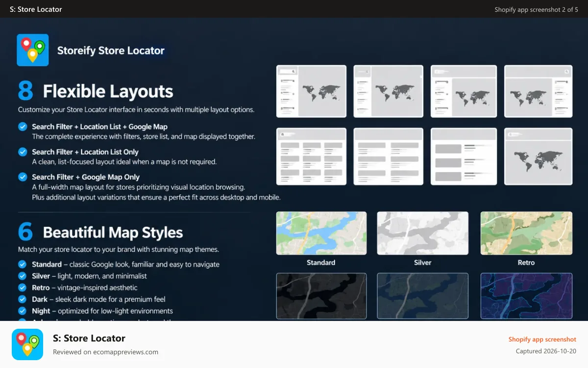Click 'A full-width map layout for stores' description
The image size is (588, 368).
point(139,187)
